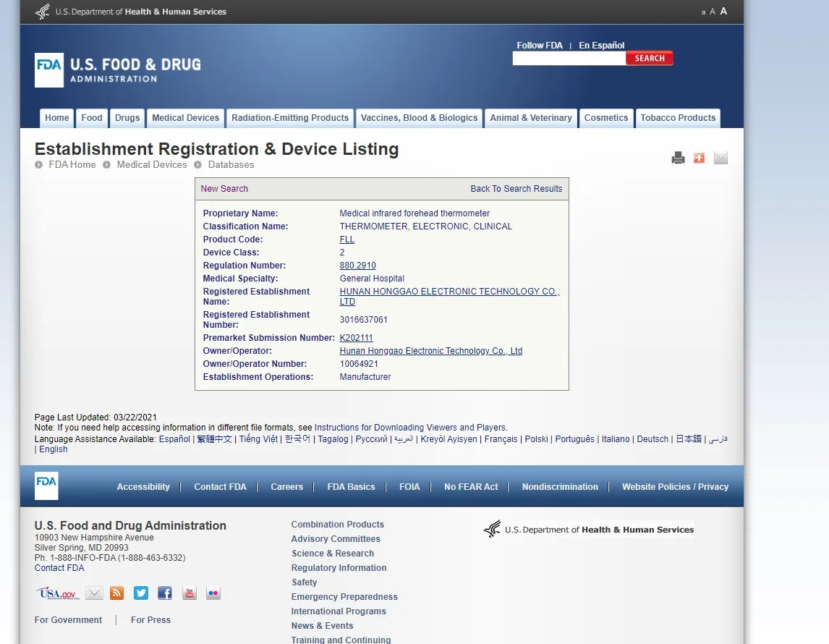Viewport: 829px width, 644px height.
Task: Click the email envelope icon near title
Action: pos(720,158)
